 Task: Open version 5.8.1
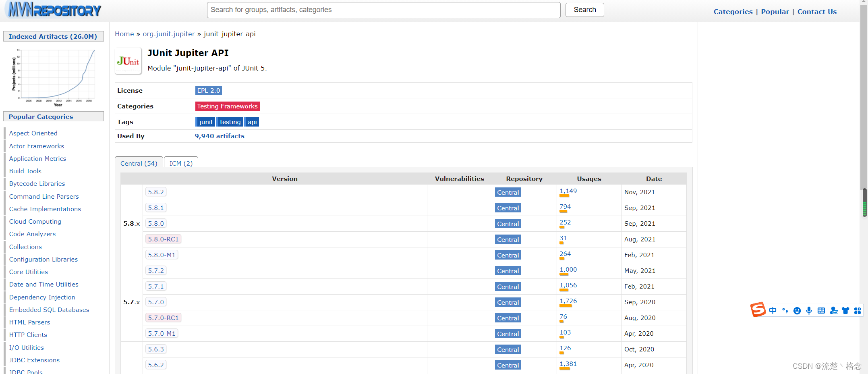[156, 208]
